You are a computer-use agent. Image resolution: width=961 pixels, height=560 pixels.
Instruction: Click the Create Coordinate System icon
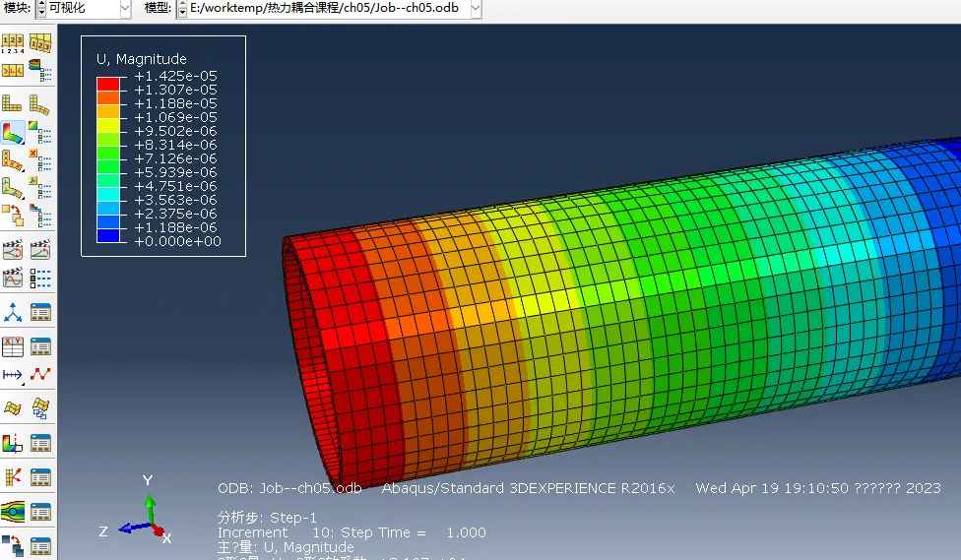tap(13, 313)
